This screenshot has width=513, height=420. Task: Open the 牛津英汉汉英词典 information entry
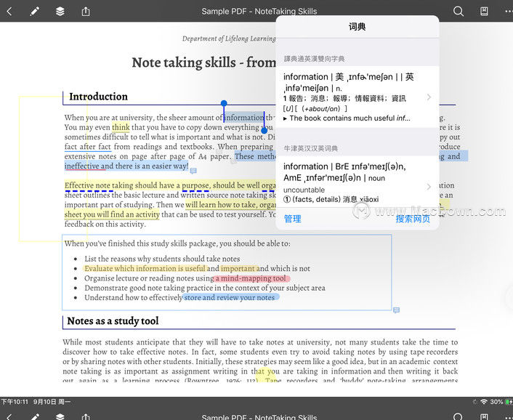(358, 182)
